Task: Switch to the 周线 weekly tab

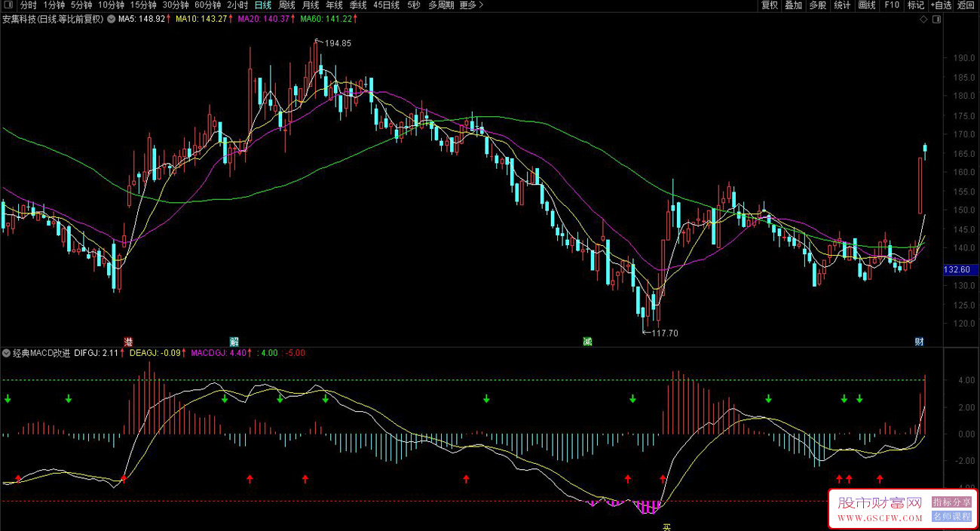Action: 287,5
